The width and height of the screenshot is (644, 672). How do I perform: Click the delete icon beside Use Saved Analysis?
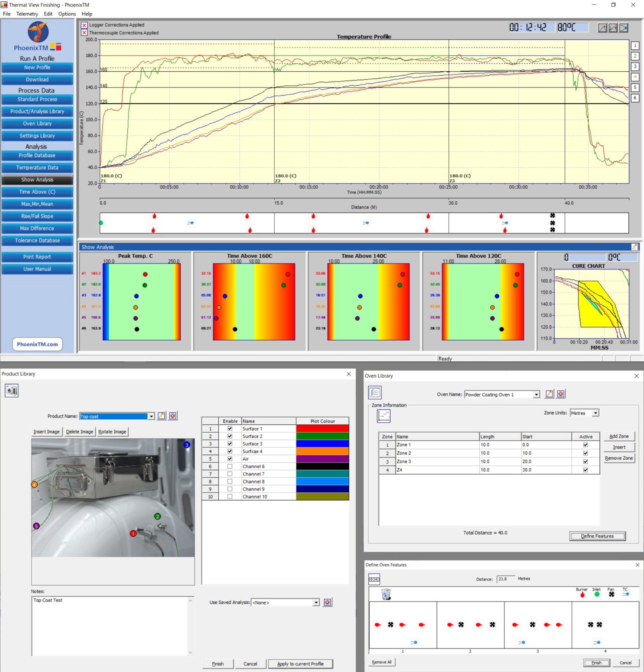pyautogui.click(x=327, y=602)
